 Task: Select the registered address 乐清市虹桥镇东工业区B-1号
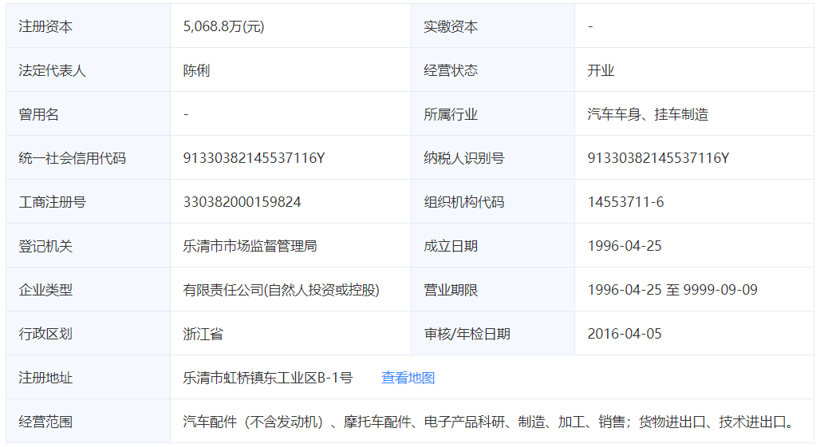coord(268,378)
